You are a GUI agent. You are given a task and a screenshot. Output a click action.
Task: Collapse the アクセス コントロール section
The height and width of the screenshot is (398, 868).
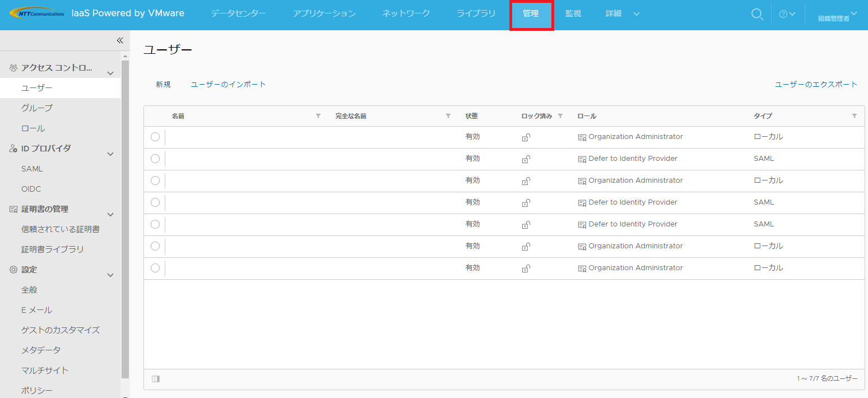click(x=110, y=73)
